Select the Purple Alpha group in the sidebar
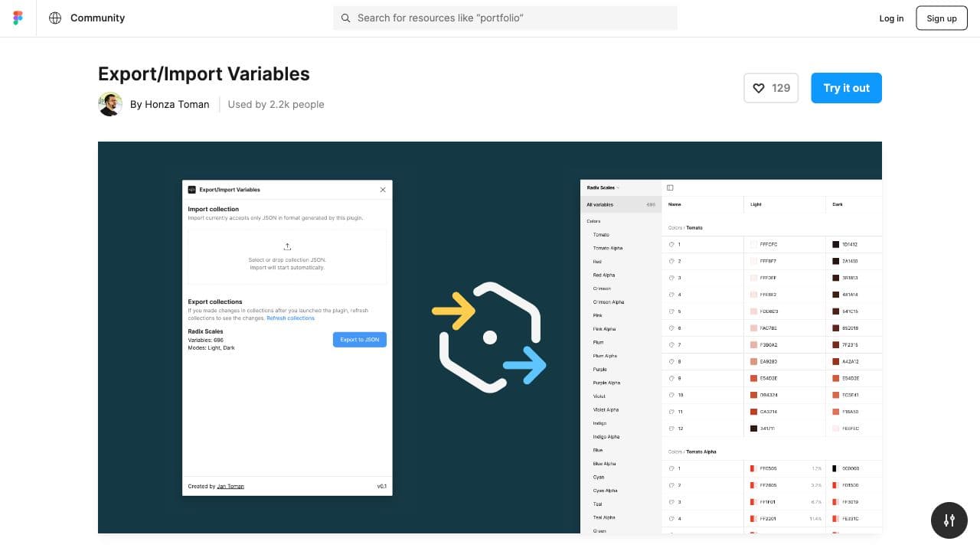The image size is (980, 551). [607, 383]
